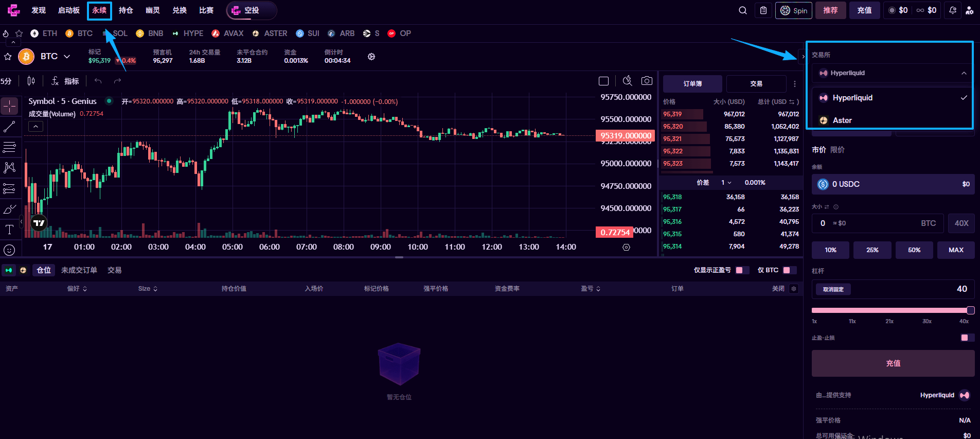Open the market settings gear icon

point(371,57)
